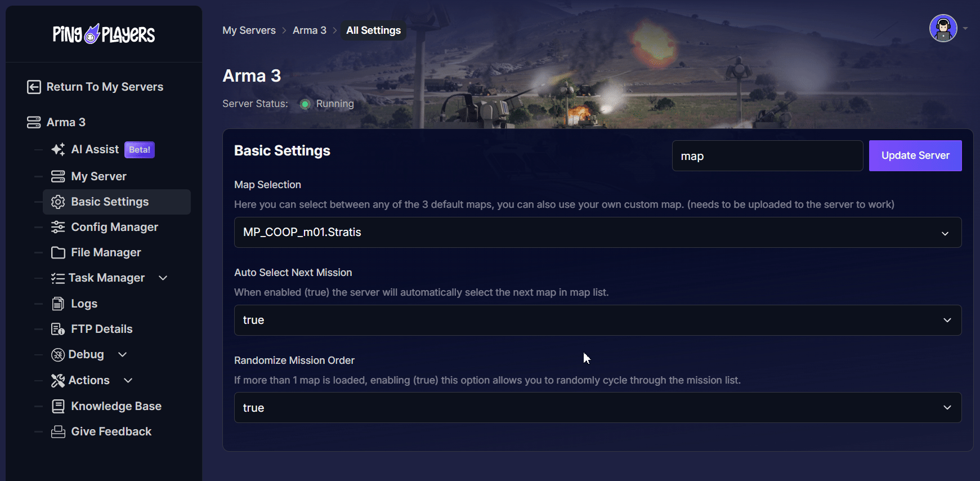Open the user avatar profile menu
The height and width of the screenshot is (481, 980).
pos(943,28)
